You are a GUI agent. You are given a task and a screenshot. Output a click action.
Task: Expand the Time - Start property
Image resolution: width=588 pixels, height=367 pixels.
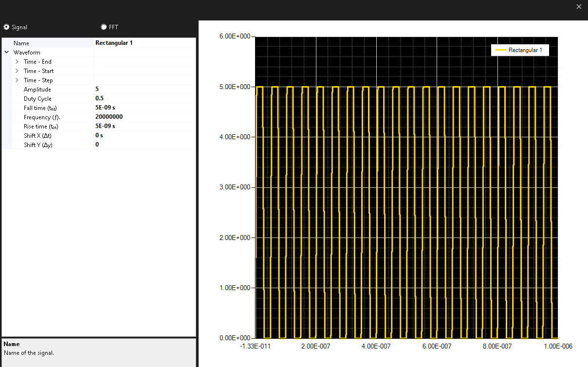pos(18,71)
